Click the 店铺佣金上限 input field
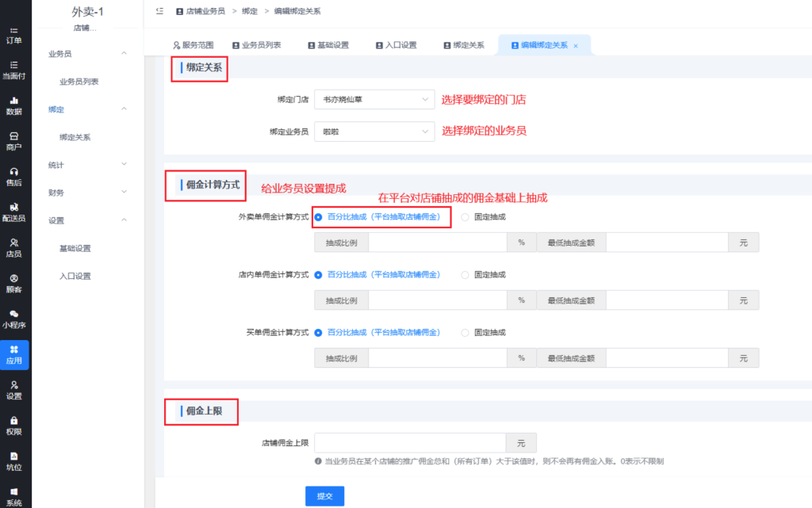This screenshot has height=508, width=812. 410,443
